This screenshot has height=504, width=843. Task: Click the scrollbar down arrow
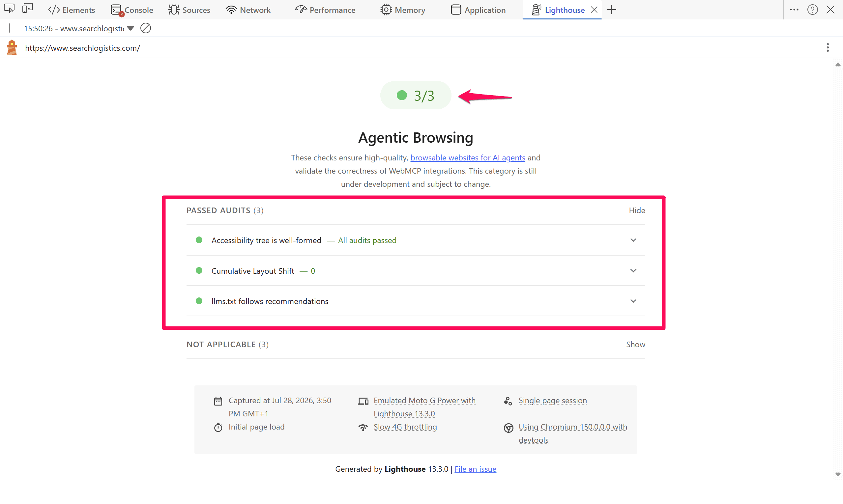838,474
